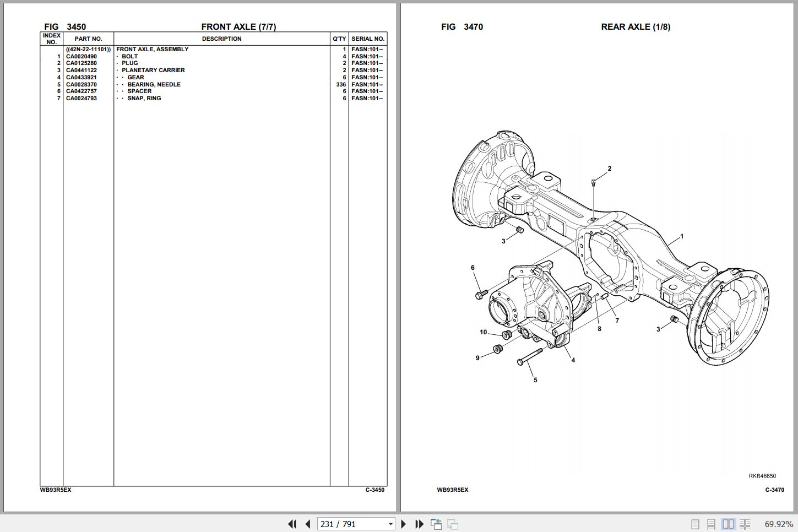Click callout number 2 in the diagram
798x532 pixels.
pyautogui.click(x=609, y=169)
